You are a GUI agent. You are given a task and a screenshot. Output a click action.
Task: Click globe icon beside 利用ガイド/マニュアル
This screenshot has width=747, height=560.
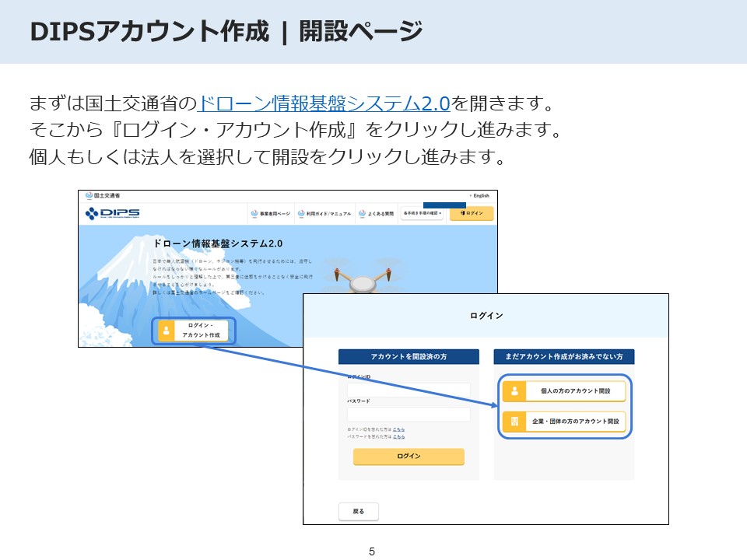point(301,213)
